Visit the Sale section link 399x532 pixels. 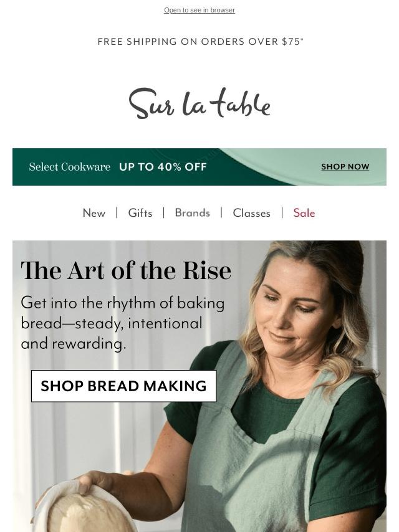(304, 213)
